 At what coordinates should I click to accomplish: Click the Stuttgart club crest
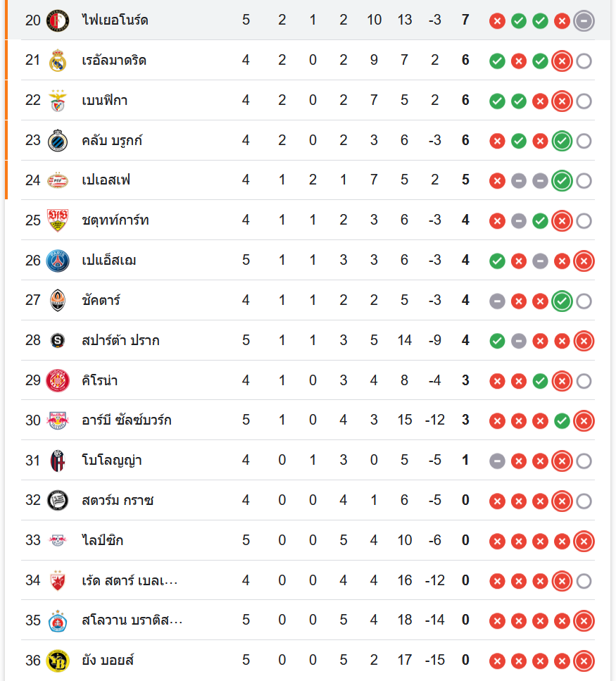[58, 220]
